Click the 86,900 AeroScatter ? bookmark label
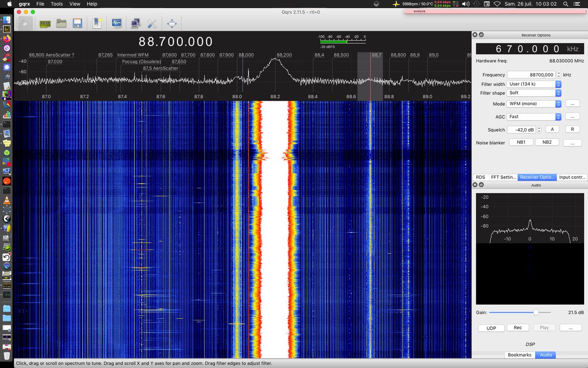Viewport: 588px width, 368px height. (x=51, y=55)
